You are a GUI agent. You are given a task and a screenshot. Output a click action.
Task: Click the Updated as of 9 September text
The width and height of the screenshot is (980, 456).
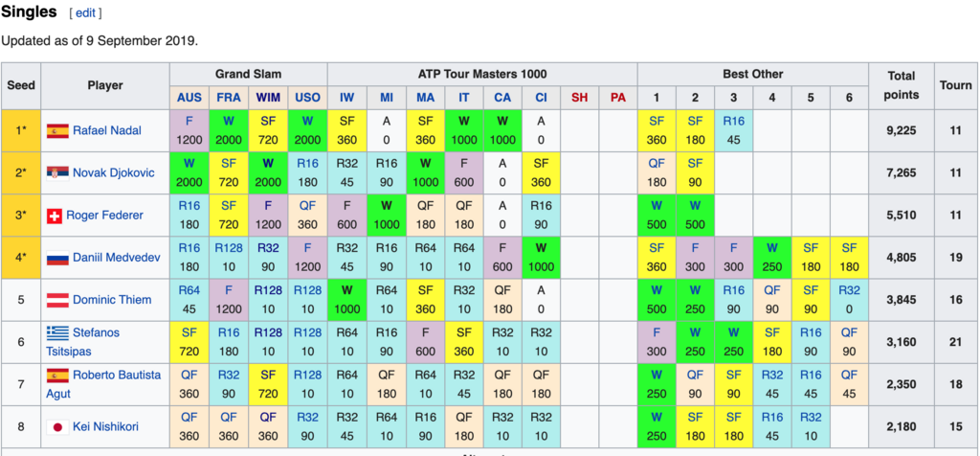point(100,41)
